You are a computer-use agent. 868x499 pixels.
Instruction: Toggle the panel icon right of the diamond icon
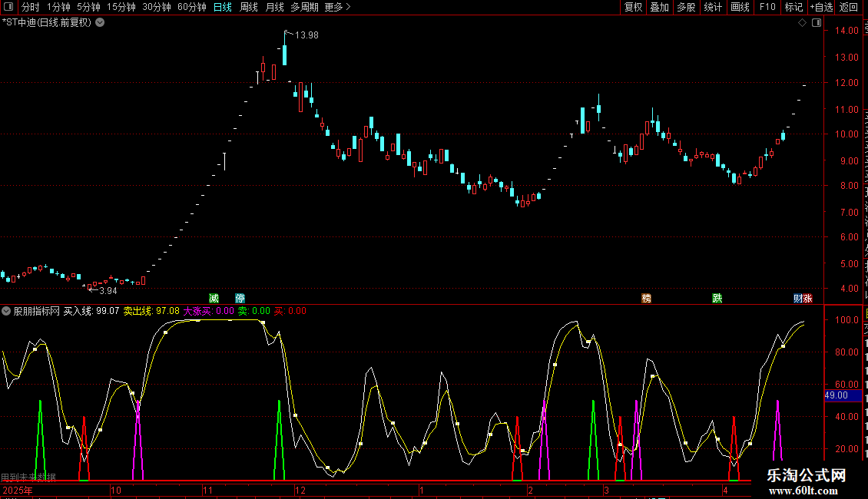pos(817,23)
